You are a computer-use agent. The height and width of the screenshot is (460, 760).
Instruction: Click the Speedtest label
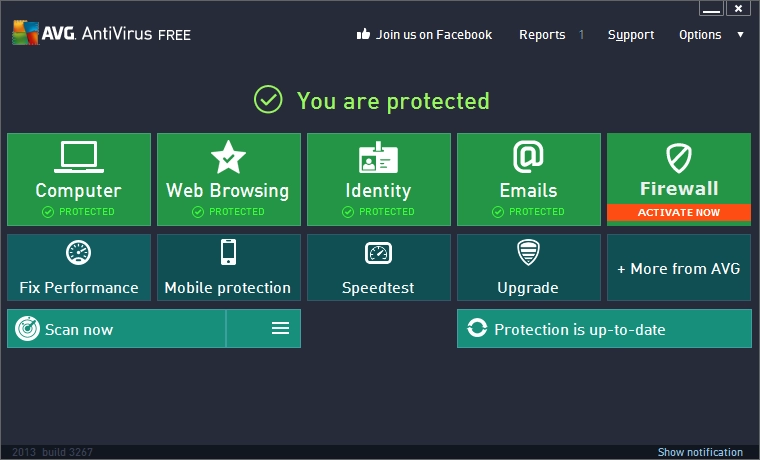coord(378,288)
